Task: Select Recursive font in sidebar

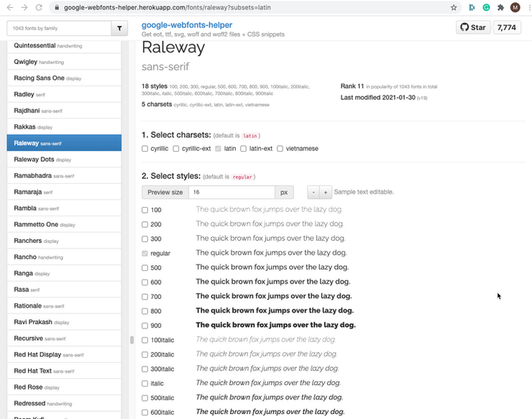Action: tap(64, 339)
